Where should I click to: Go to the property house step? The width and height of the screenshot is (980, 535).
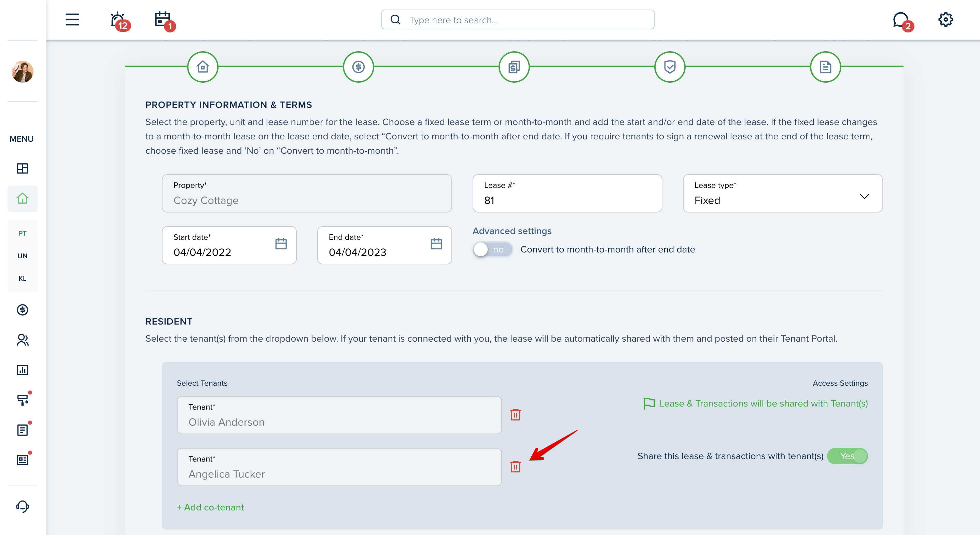pos(203,67)
